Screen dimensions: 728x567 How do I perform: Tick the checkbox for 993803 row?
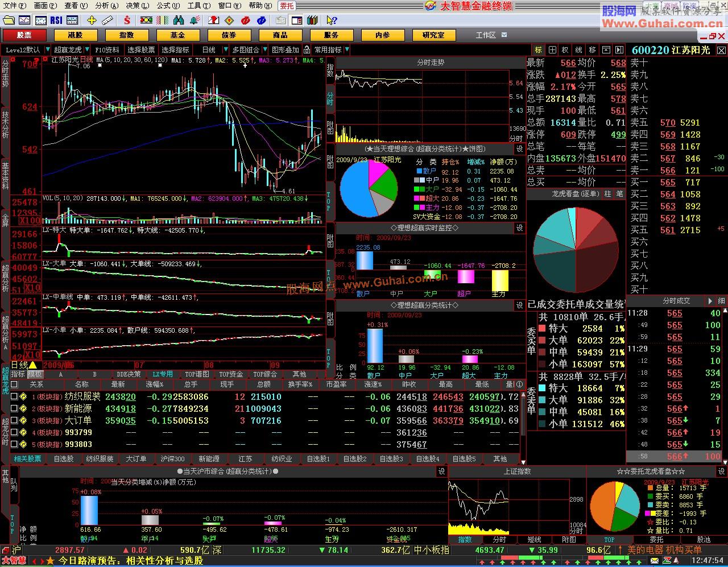14,445
